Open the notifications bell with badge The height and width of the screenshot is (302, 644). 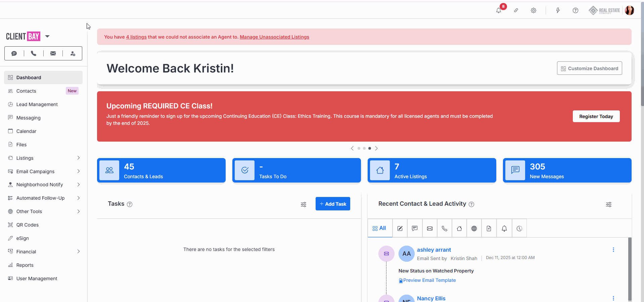[x=499, y=10]
